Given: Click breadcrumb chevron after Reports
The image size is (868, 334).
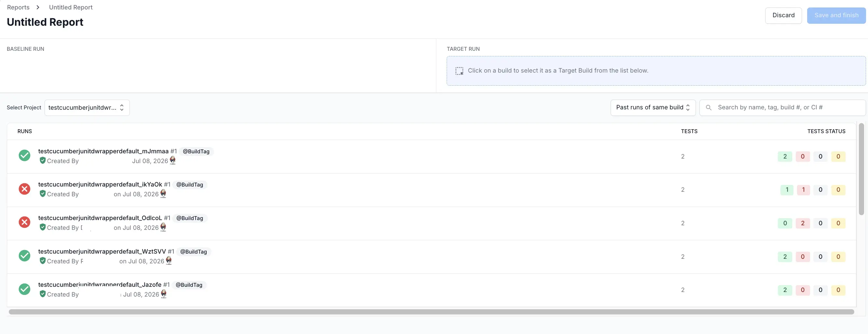Looking at the screenshot, I should 38,7.
